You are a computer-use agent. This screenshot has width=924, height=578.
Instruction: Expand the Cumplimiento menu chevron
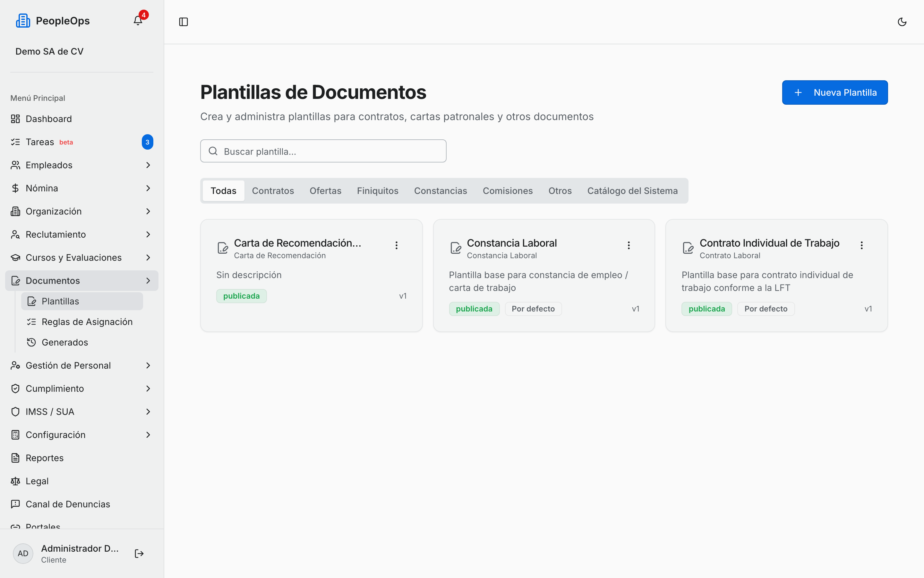(148, 389)
